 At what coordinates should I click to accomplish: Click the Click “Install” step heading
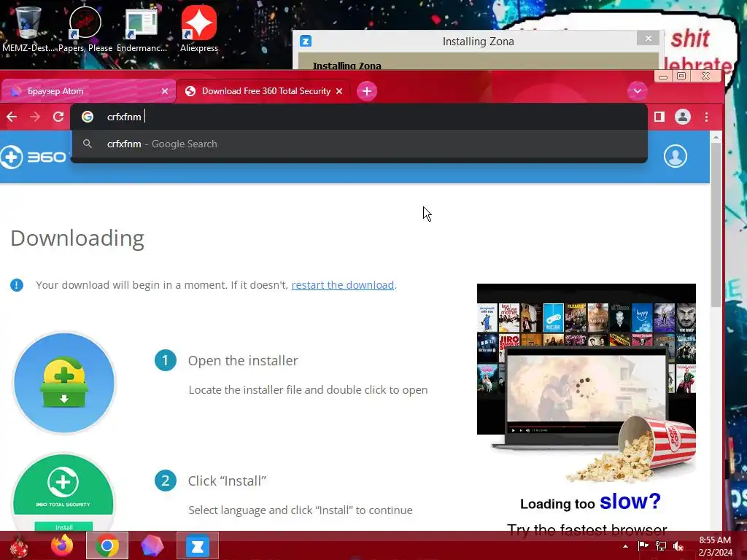click(x=227, y=481)
